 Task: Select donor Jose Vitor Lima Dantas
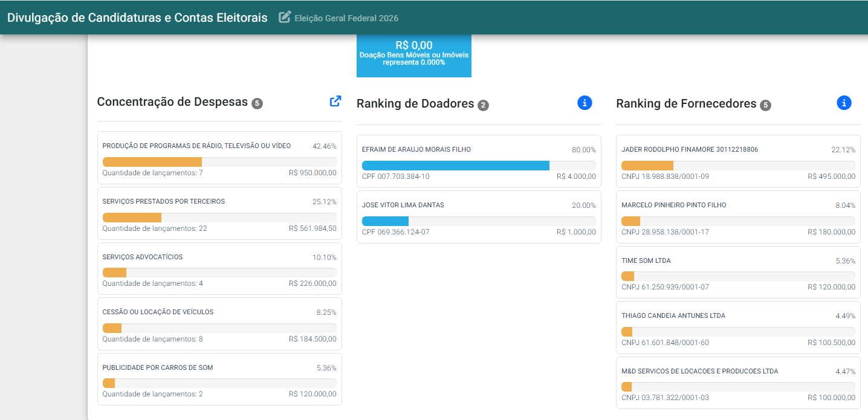(x=479, y=217)
